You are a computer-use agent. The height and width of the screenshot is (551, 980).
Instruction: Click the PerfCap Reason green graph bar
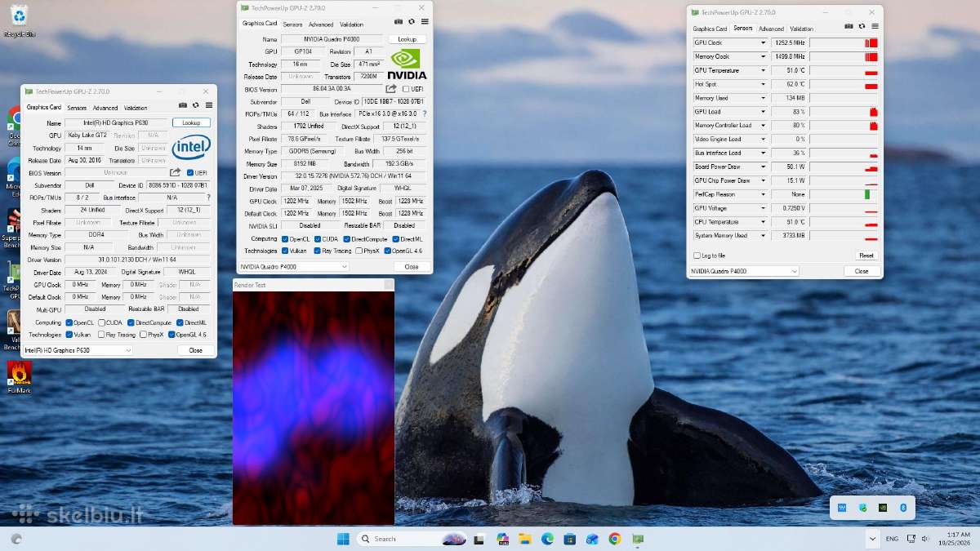click(867, 194)
